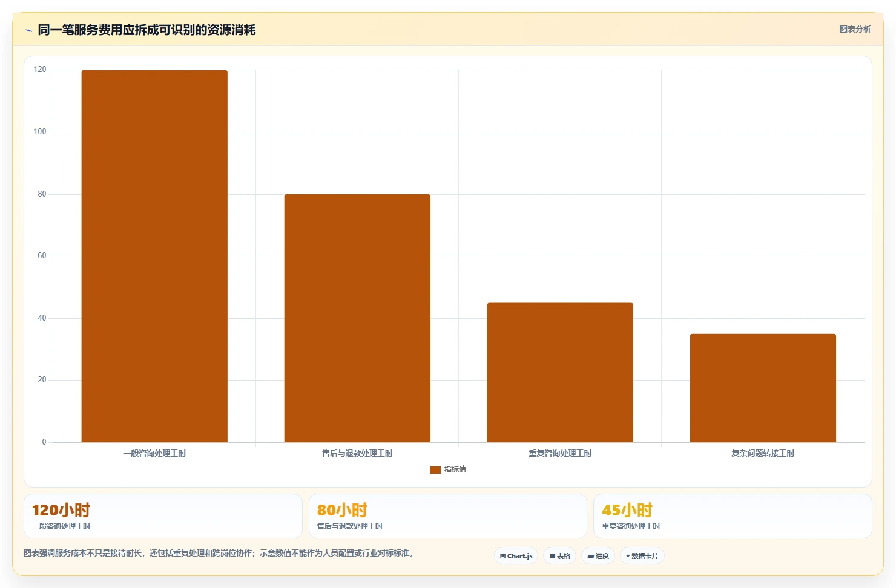This screenshot has height=588, width=896.
Task: Click the 重复咨询处理工时 caption under 45小时
Action: coord(631,526)
